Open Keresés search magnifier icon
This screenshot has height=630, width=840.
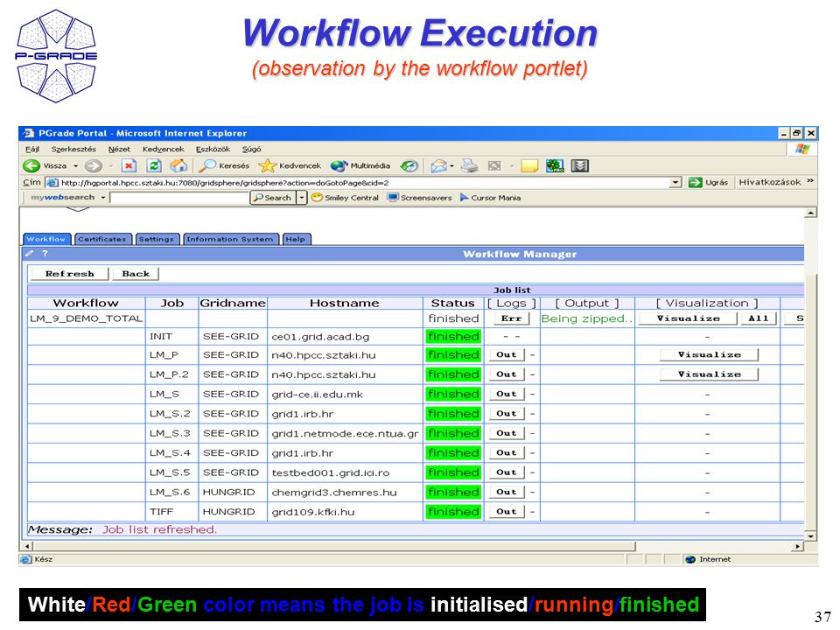(206, 166)
